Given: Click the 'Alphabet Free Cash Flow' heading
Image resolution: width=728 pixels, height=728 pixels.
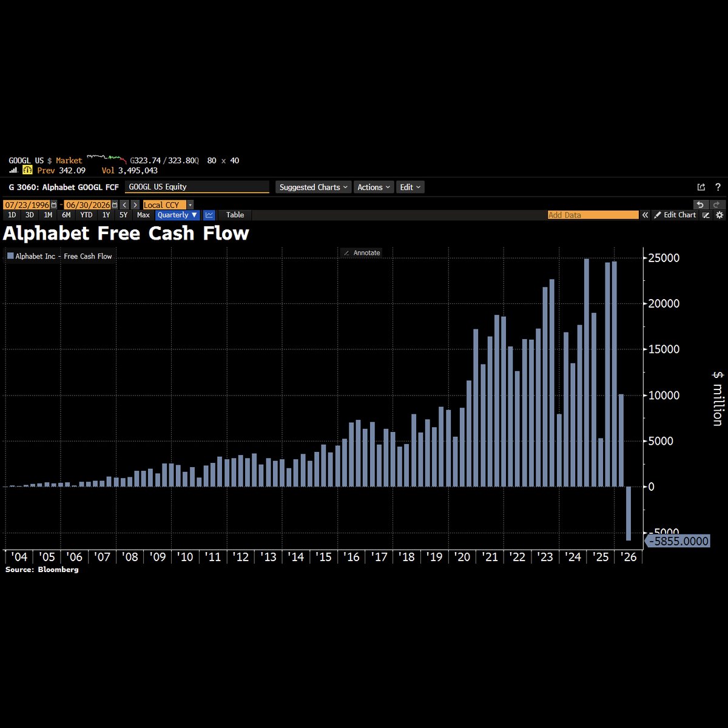Looking at the screenshot, I should [126, 233].
